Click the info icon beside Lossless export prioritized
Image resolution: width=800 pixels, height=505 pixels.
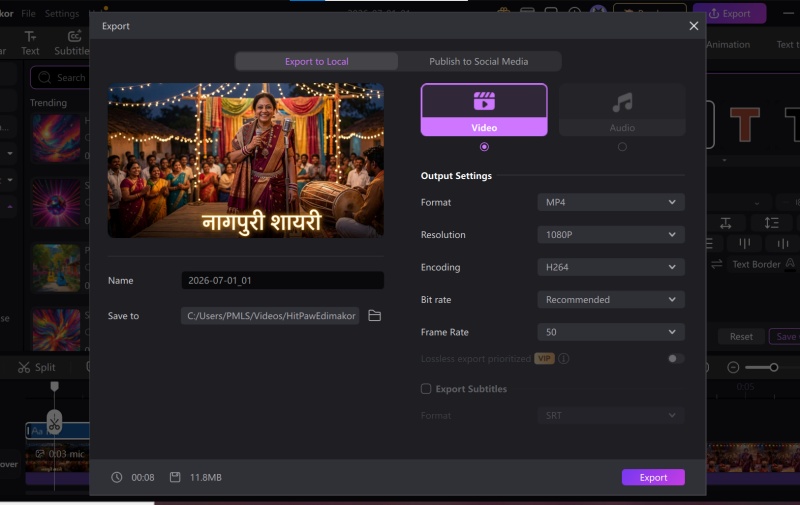(564, 359)
